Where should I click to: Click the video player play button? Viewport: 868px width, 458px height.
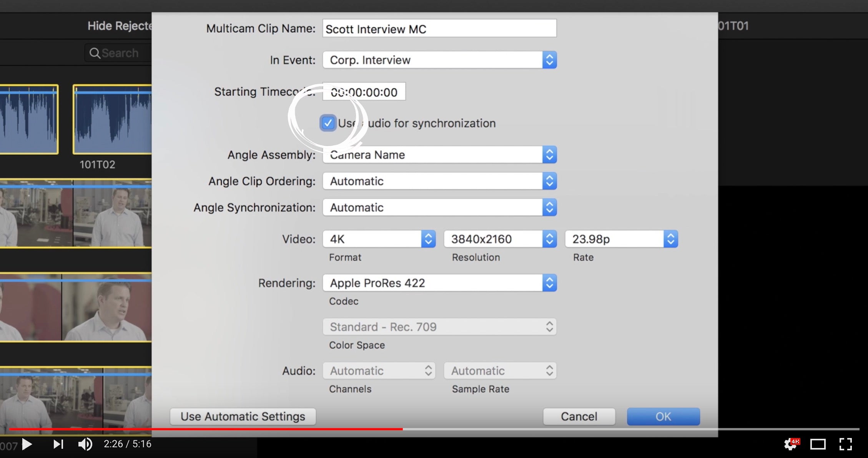[27, 444]
